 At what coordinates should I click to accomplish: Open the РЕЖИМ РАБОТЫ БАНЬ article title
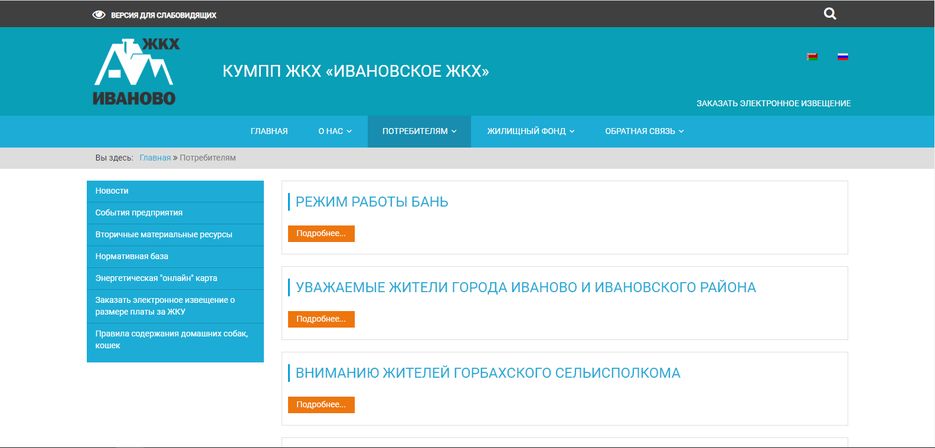(372, 202)
